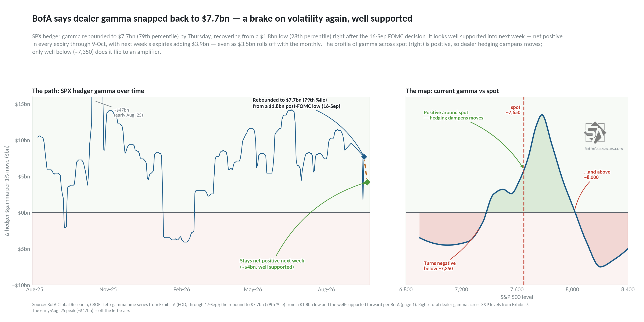The image size is (644, 322).
Task: Click the SethiAssociates logo icon
Action: [595, 132]
